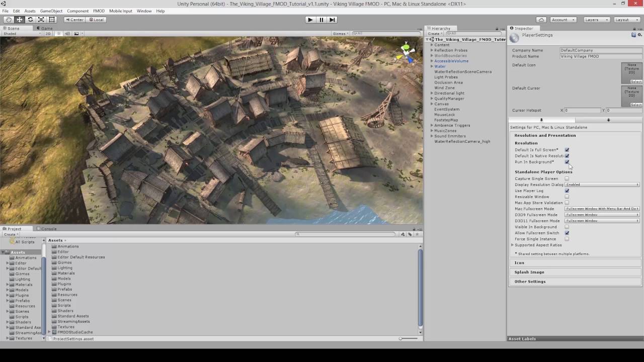Enable Force Single Instance checkbox
644x362 pixels.
567,239
